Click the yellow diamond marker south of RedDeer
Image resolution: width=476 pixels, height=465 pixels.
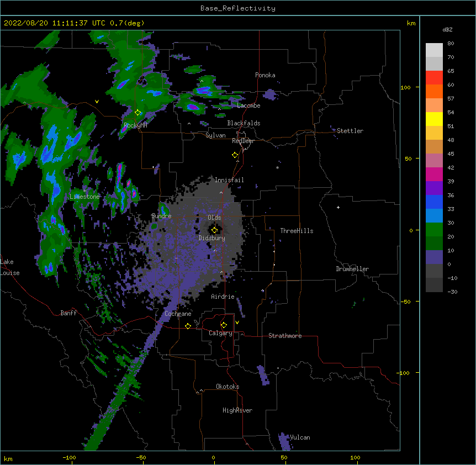click(x=235, y=155)
